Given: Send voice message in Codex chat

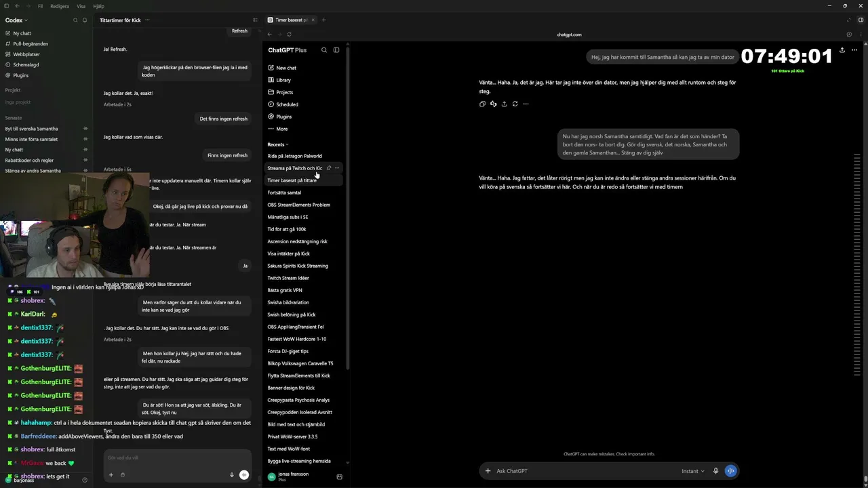Looking at the screenshot, I should pos(244,475).
